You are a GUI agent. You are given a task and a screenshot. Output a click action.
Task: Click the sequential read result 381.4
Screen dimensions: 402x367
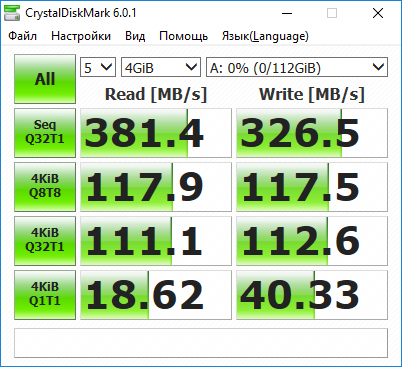[156, 133]
